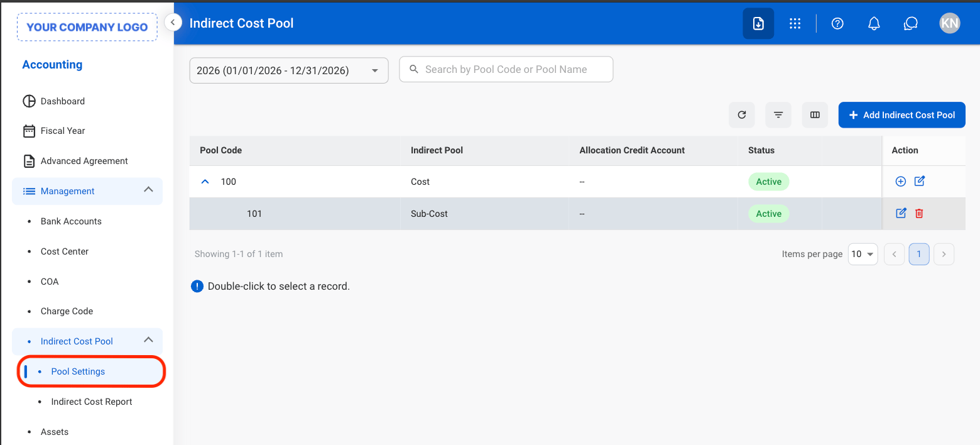Open the filter options icon

[x=778, y=115]
